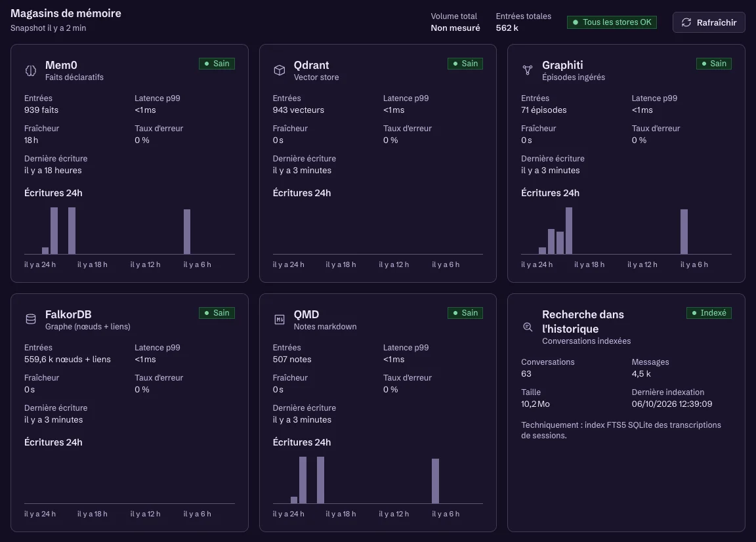Click the Sain badge on Graphiti card
The width and height of the screenshot is (756, 542).
click(x=713, y=63)
